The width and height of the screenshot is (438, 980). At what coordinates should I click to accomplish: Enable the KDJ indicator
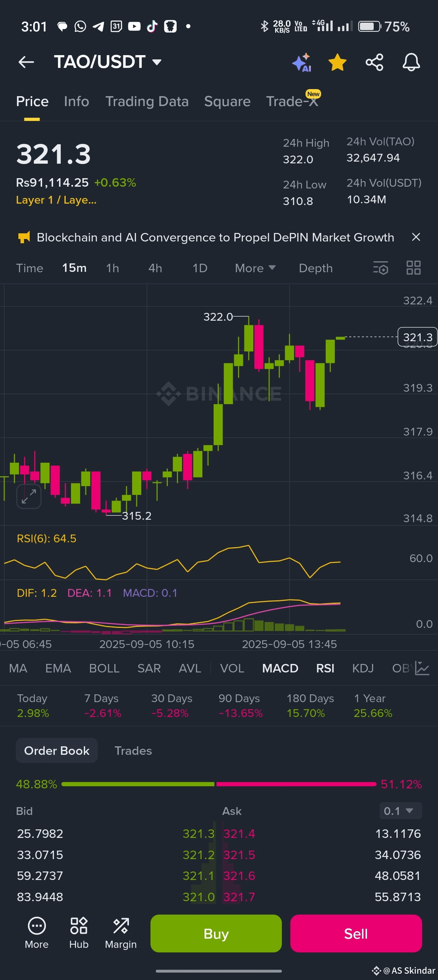[x=363, y=669]
